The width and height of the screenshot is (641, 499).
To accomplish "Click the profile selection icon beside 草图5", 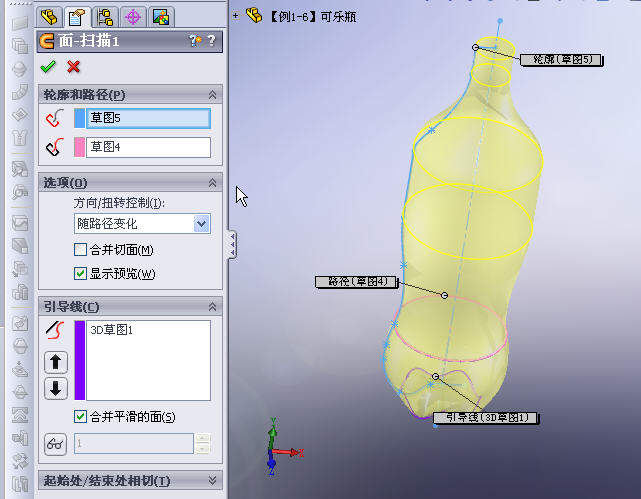I will pyautogui.click(x=55, y=118).
